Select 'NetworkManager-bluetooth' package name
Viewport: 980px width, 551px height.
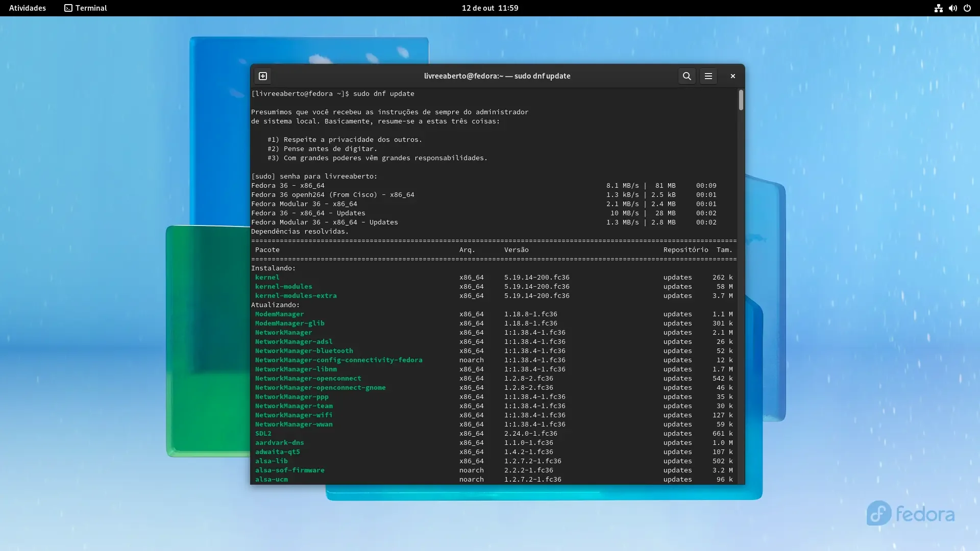(304, 351)
